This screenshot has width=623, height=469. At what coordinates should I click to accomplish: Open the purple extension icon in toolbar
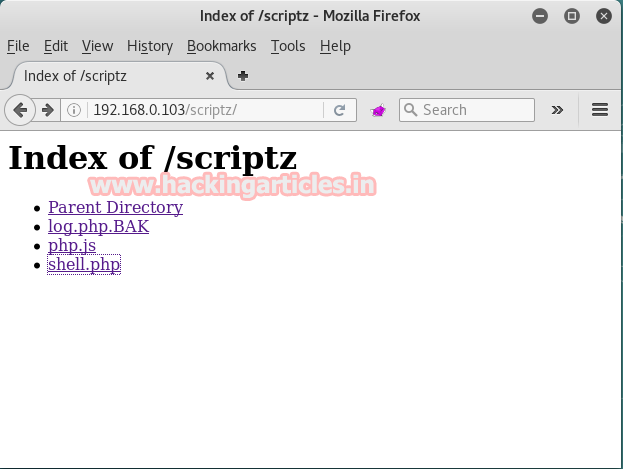tap(378, 110)
